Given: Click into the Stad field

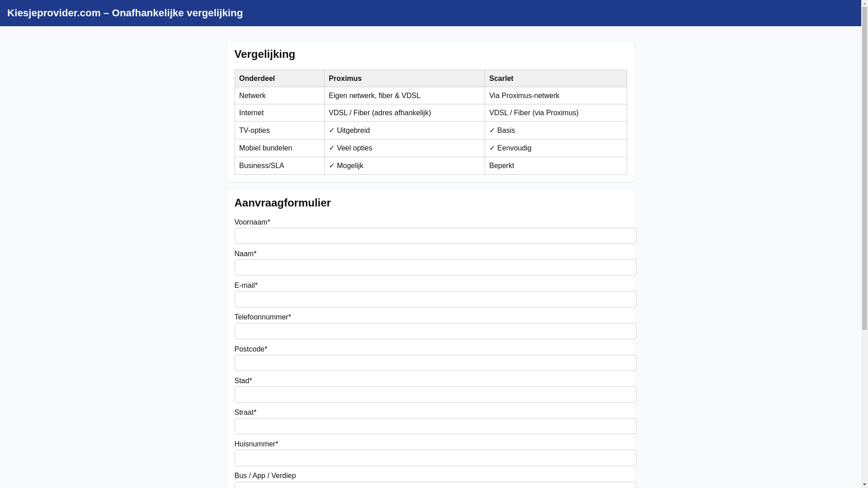Looking at the screenshot, I should click(435, 394).
